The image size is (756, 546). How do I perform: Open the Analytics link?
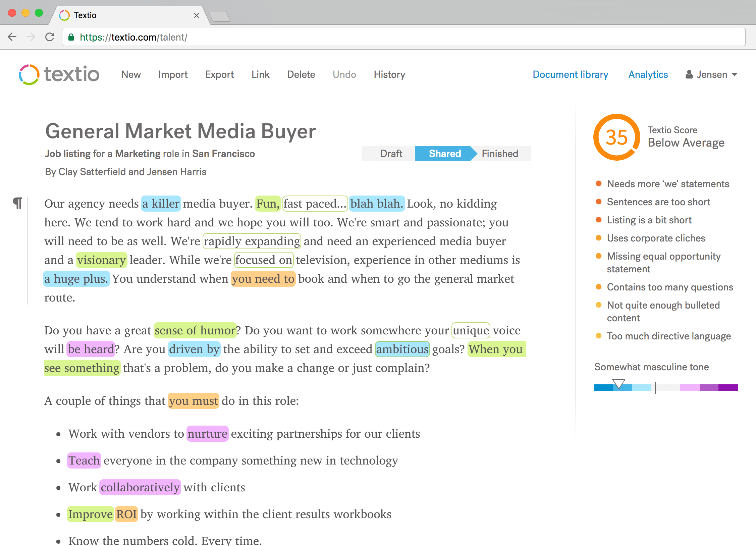pyautogui.click(x=648, y=74)
